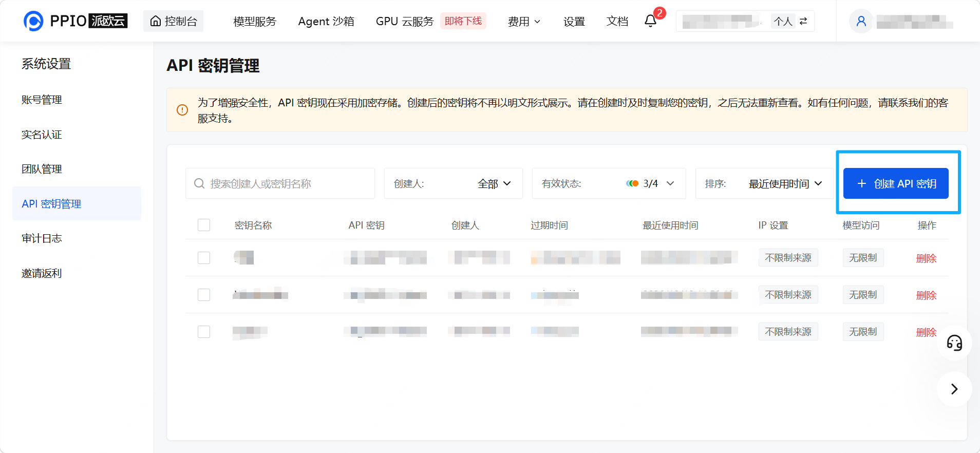Click 无限制 tag in the second row
The width and height of the screenshot is (980, 453).
coord(863,294)
